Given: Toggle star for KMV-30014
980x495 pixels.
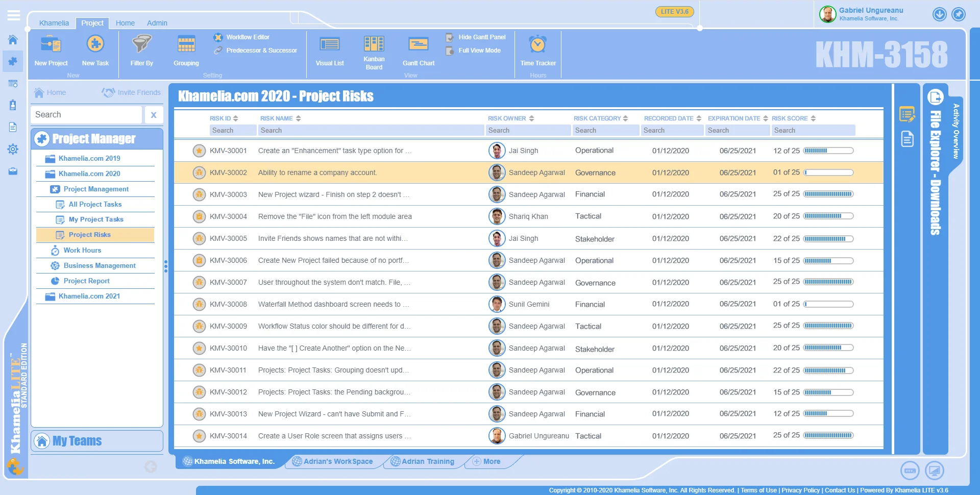Looking at the screenshot, I should coord(199,436).
